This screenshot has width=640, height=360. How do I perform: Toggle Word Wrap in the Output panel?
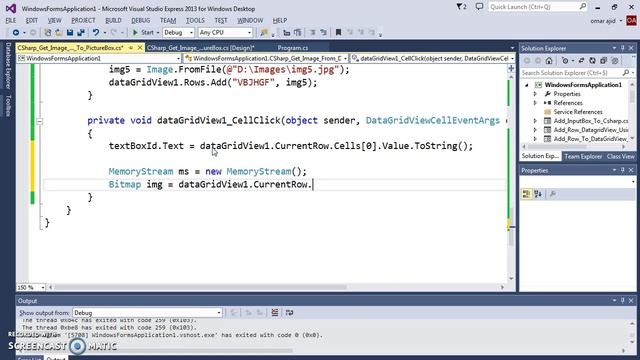(289, 313)
